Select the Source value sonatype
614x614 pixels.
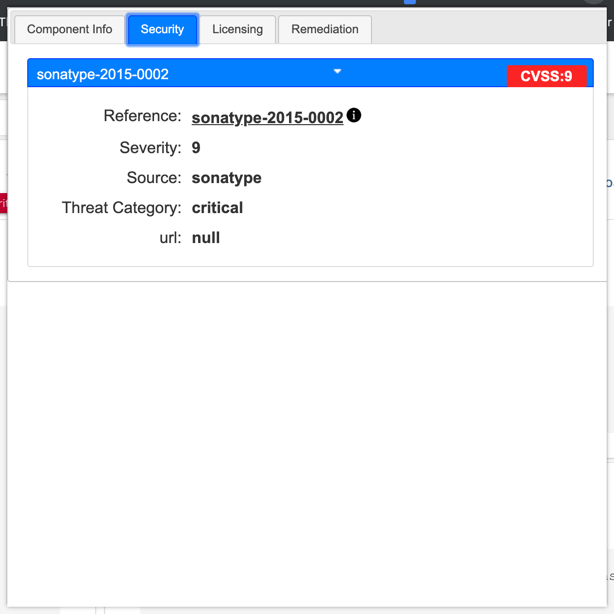pyautogui.click(x=226, y=178)
